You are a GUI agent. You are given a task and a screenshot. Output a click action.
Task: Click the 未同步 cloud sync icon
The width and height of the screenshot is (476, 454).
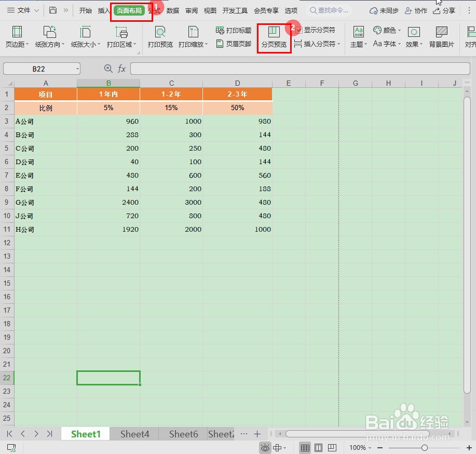[384, 10]
